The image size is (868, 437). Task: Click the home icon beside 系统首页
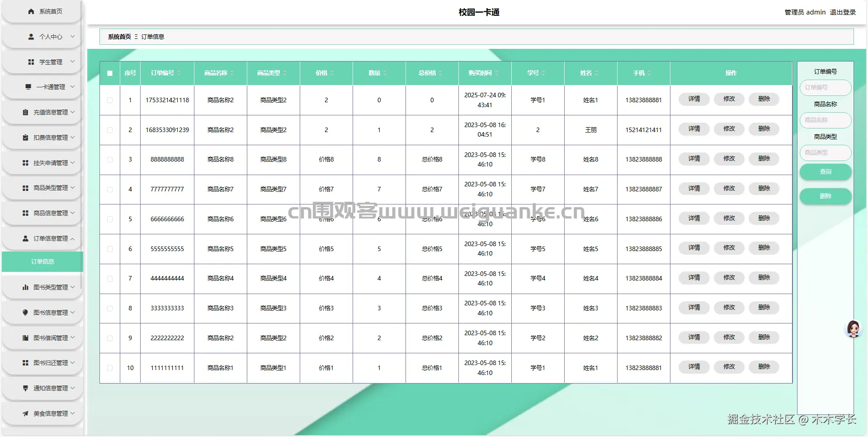tap(31, 11)
